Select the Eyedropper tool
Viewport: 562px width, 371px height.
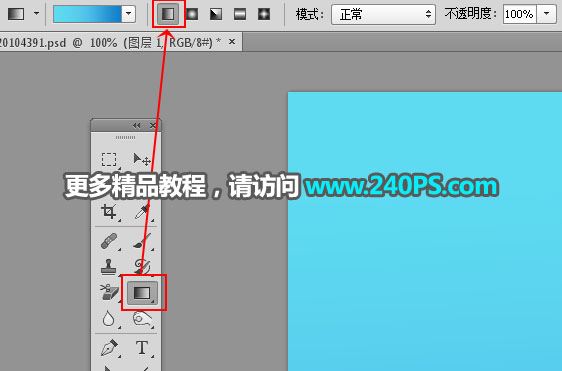[142, 212]
